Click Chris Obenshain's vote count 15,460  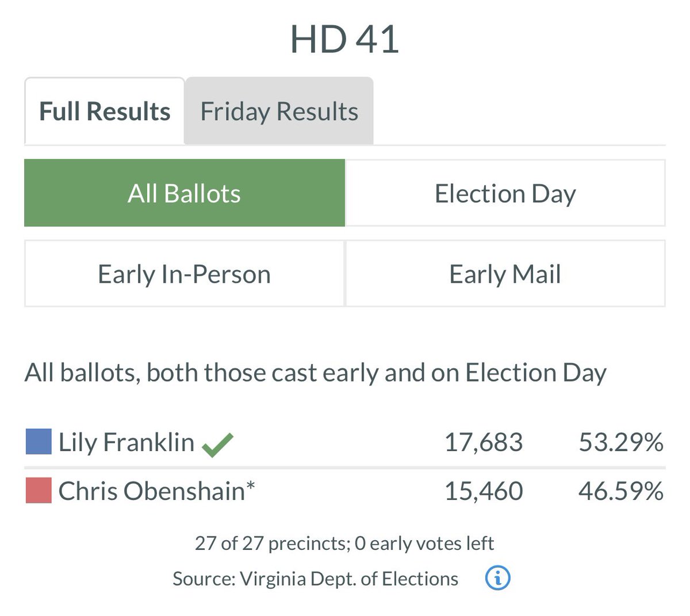click(484, 491)
